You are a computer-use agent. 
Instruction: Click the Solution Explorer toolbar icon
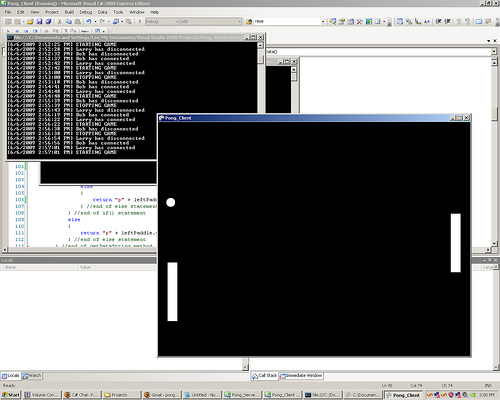coord(333,22)
